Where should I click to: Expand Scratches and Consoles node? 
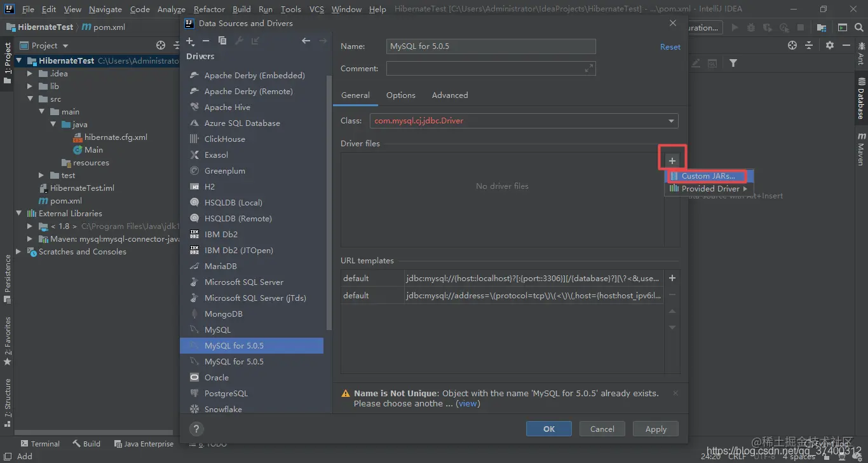click(x=18, y=252)
